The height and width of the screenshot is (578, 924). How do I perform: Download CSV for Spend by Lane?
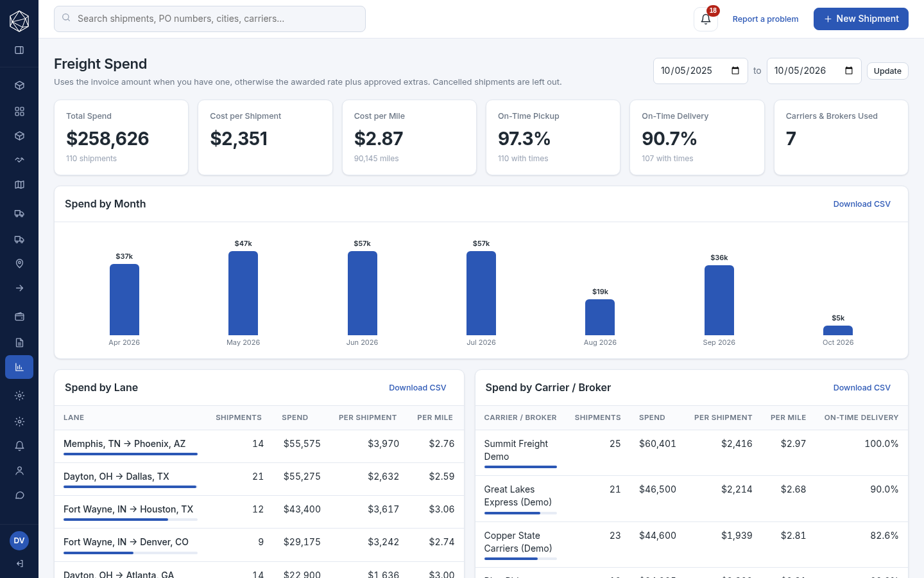(x=417, y=388)
